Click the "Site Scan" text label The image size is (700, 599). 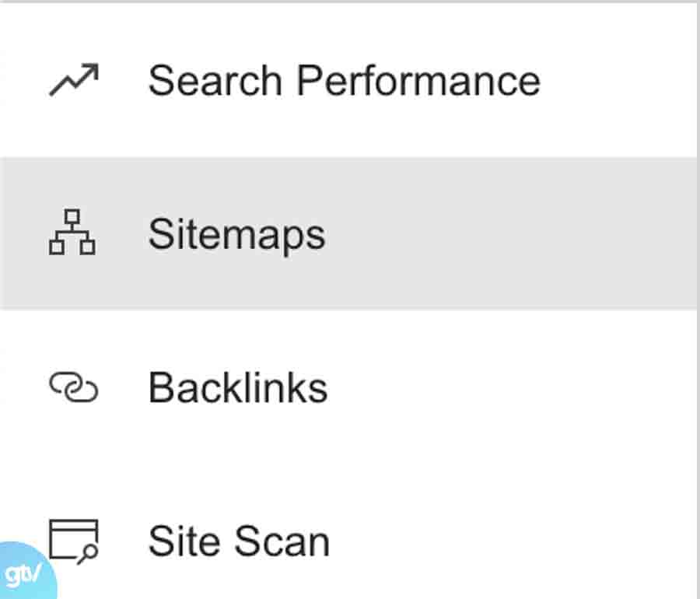click(238, 541)
